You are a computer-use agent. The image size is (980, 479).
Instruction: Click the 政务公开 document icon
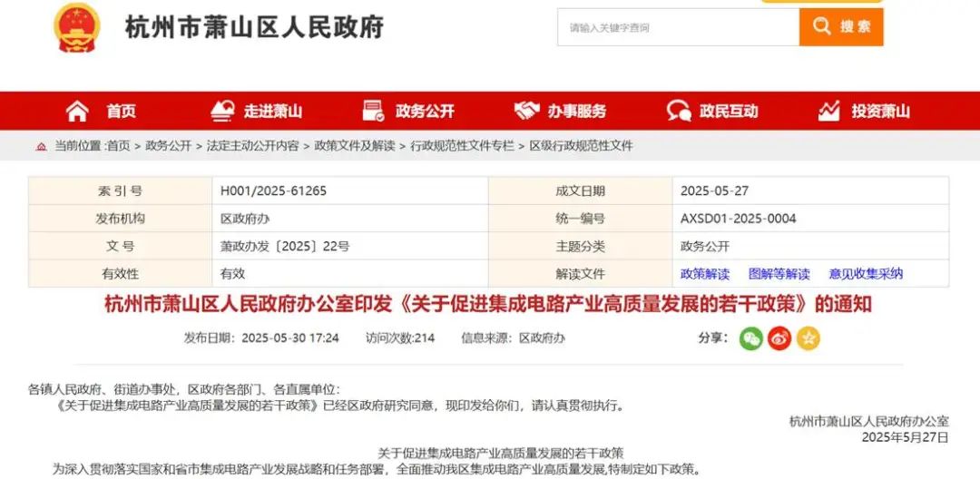pos(373,111)
